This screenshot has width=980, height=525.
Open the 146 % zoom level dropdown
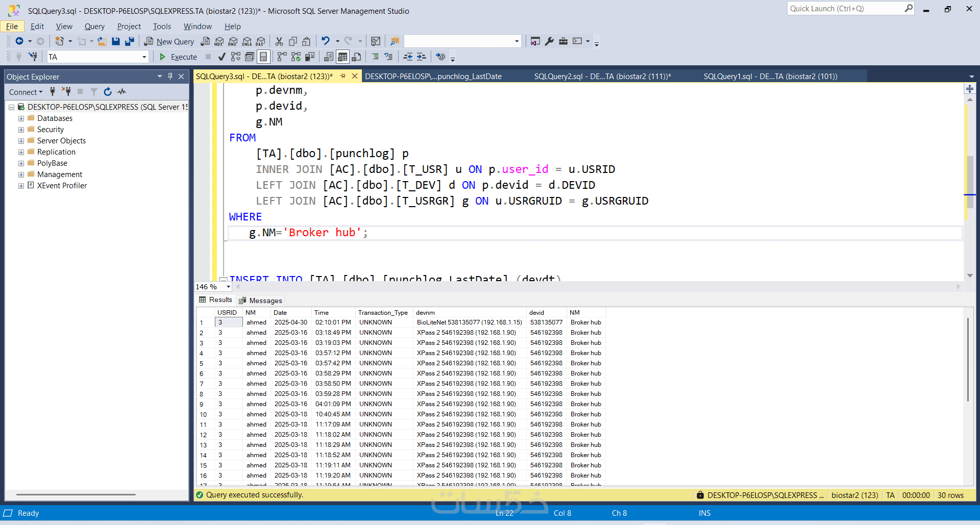(x=228, y=287)
